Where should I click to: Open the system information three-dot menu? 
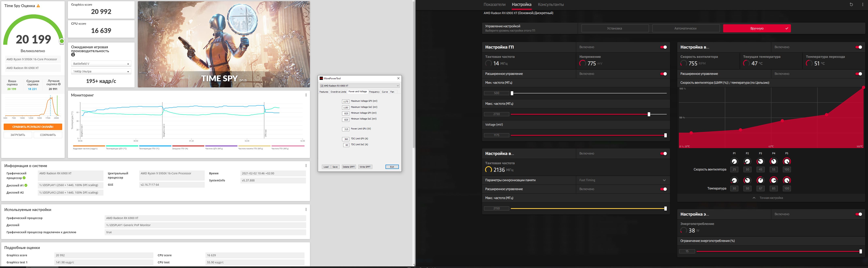306,165
